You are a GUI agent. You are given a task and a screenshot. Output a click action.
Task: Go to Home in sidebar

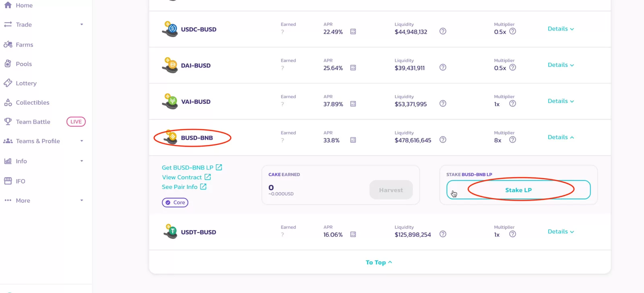24,5
